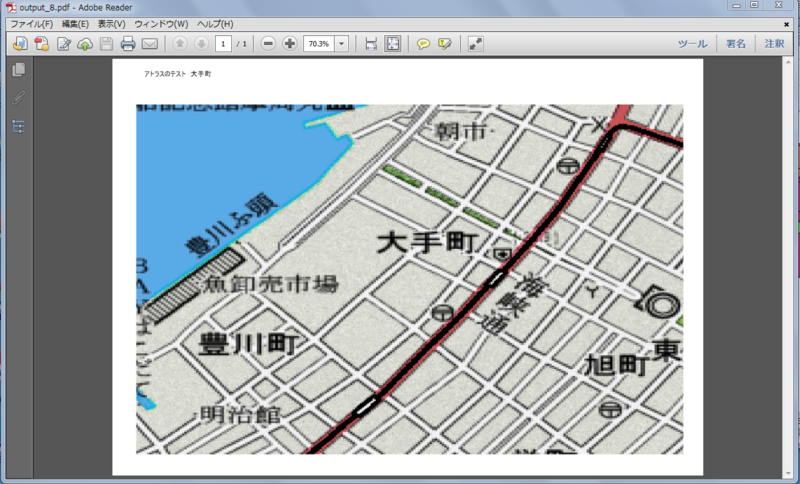Close the document with menu bar X
Viewport: 800px width, 484px height.
coord(786,24)
